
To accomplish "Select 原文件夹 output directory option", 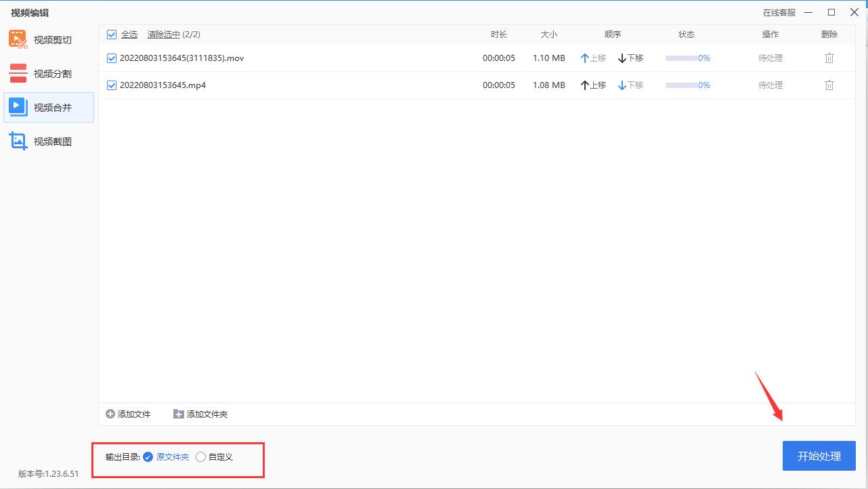I will click(x=148, y=457).
